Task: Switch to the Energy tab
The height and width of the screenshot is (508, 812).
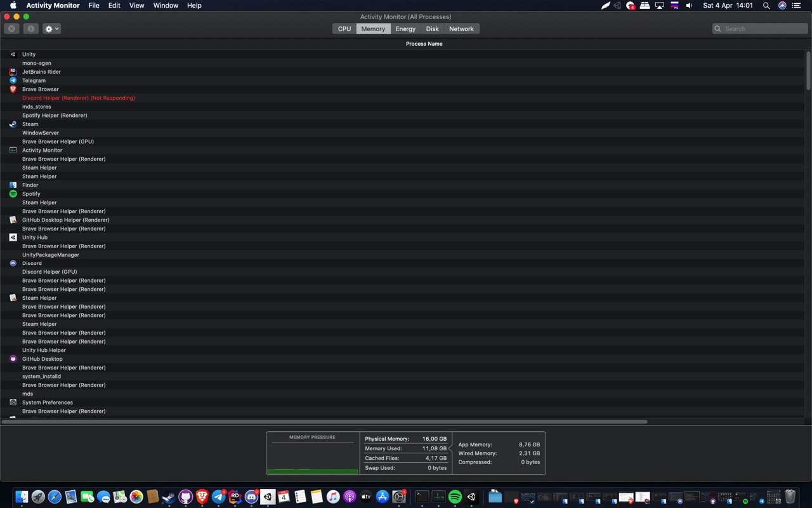Action: [x=405, y=29]
